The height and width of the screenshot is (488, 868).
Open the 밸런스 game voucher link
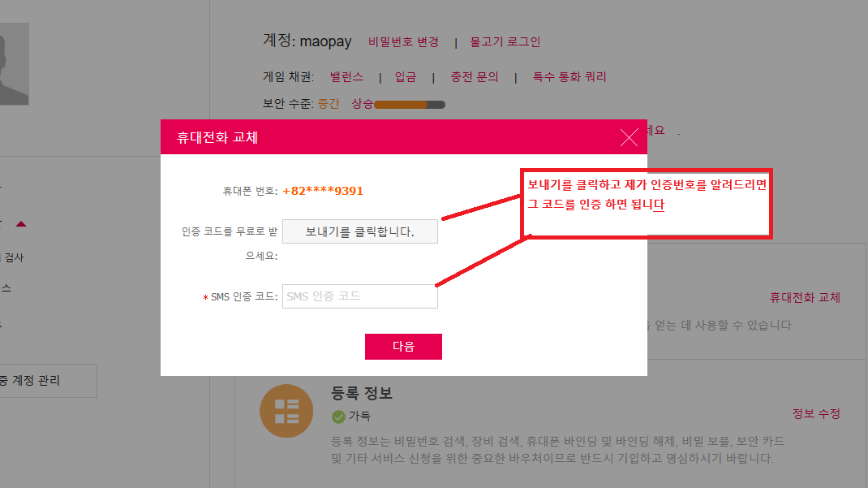pyautogui.click(x=346, y=77)
